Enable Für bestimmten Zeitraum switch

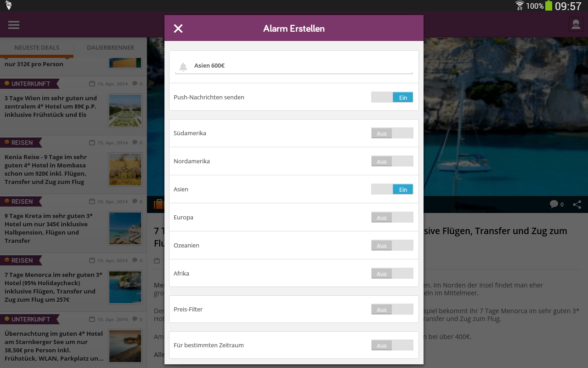[x=392, y=345]
